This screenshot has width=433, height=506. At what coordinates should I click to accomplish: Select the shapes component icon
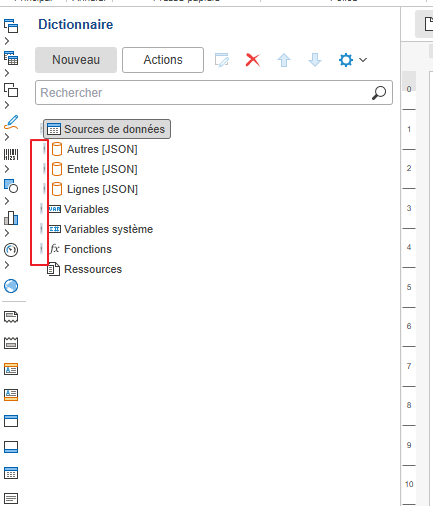point(11,186)
